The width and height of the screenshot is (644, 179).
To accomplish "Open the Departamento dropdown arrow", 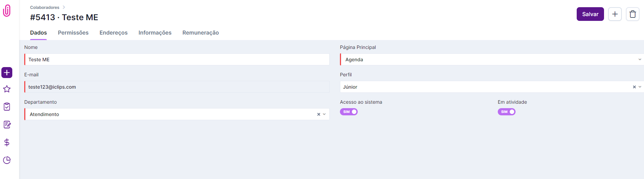I will point(324,114).
